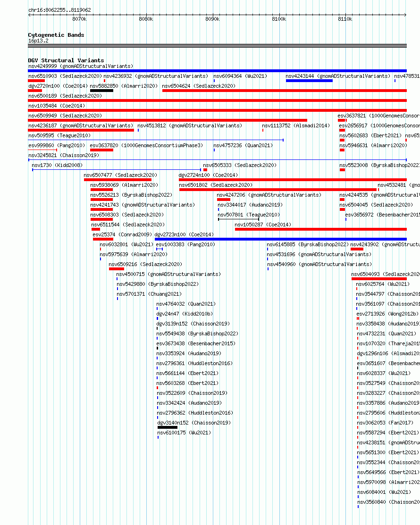Open nsv6100175 Wu2021 variant
The height and width of the screenshot is (525, 420).
point(184,433)
